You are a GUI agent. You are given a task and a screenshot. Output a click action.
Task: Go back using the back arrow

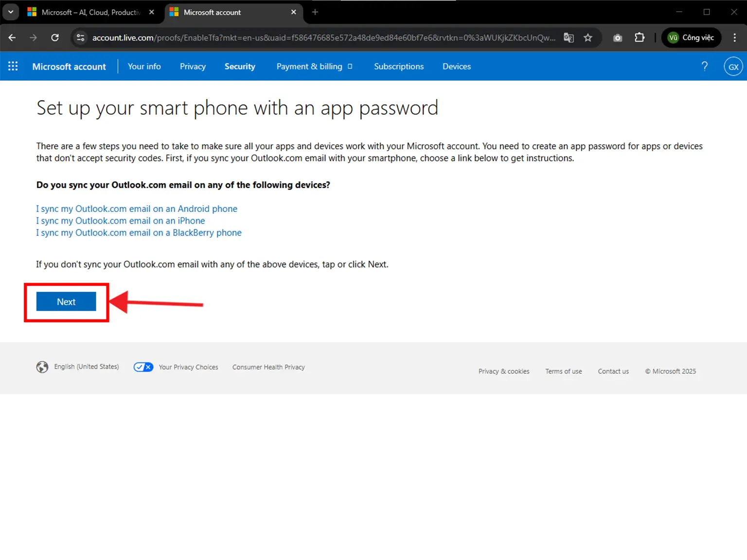click(12, 37)
